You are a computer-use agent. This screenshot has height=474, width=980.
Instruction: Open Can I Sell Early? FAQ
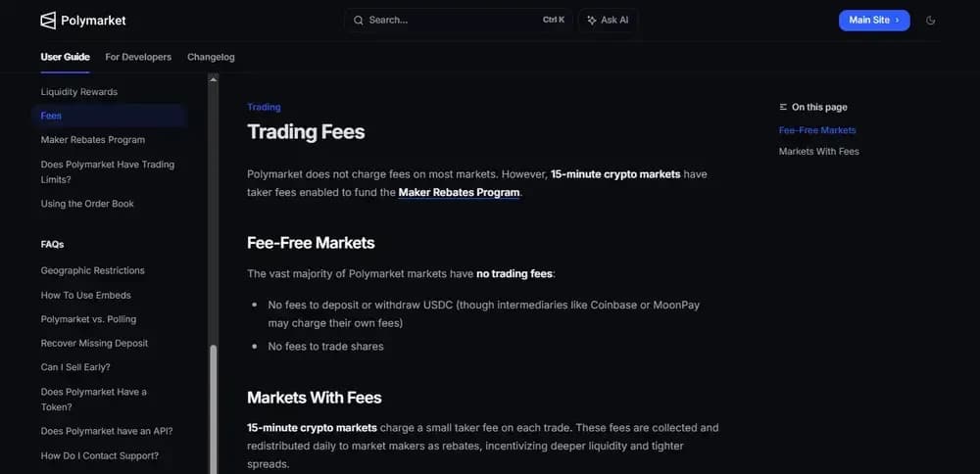tap(75, 367)
